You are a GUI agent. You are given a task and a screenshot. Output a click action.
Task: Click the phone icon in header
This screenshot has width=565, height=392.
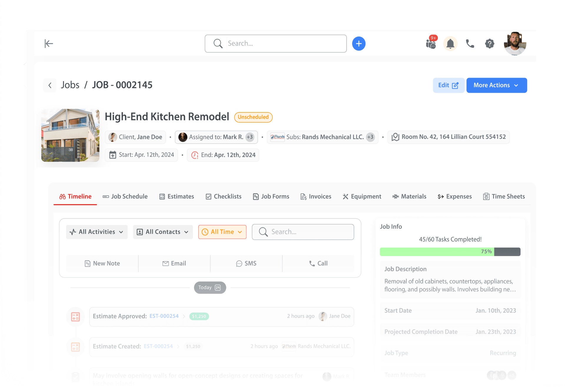click(x=470, y=44)
